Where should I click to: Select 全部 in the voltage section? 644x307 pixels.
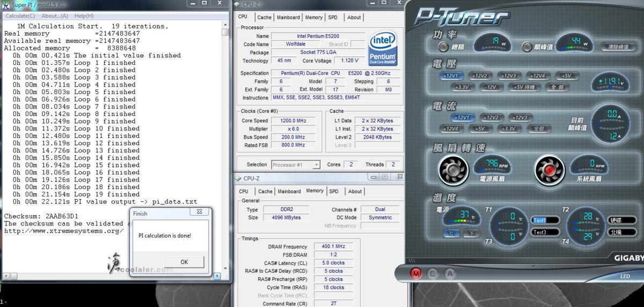pyautogui.click(x=556, y=87)
